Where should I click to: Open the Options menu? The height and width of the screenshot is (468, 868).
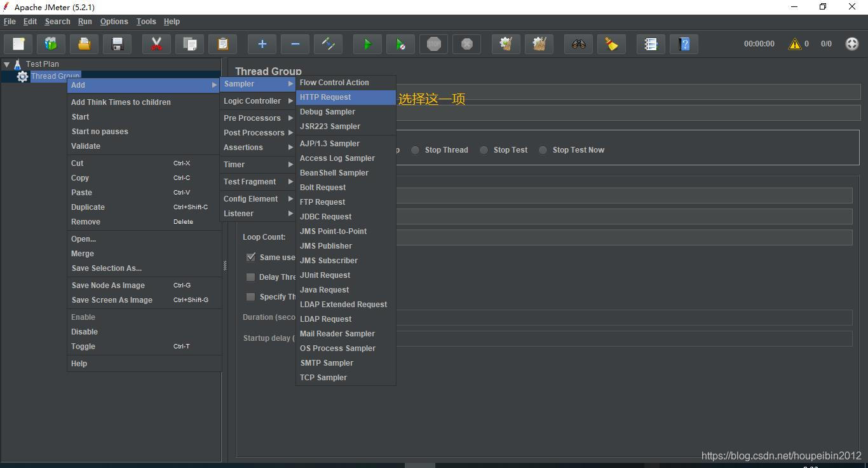[x=114, y=22]
